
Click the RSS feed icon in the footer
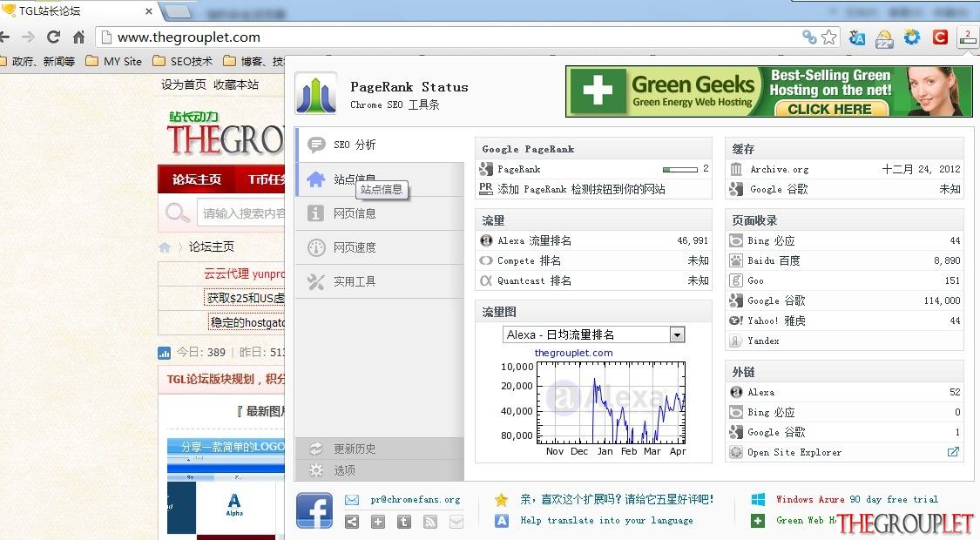(430, 521)
